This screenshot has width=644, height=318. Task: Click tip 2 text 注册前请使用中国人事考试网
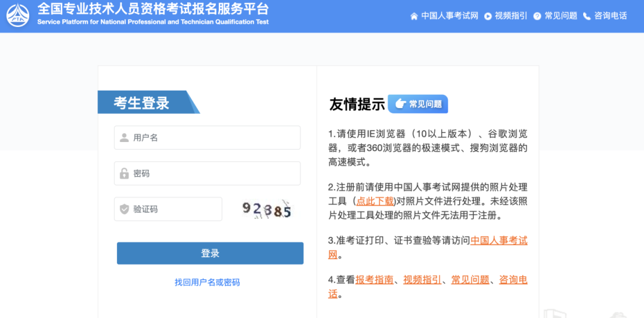(428, 201)
